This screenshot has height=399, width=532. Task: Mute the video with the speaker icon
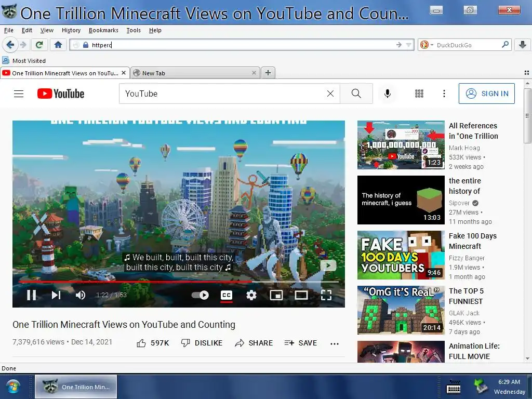(81, 295)
